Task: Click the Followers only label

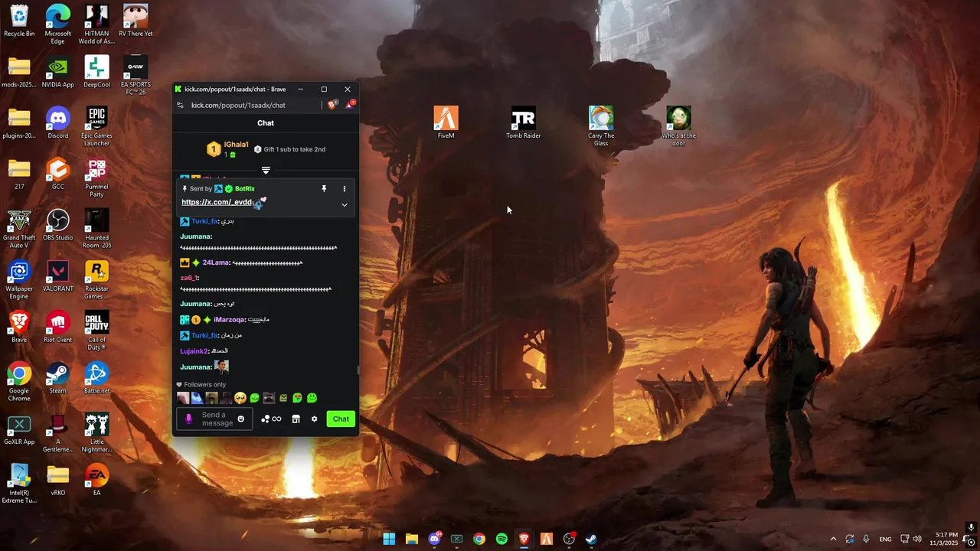Action: tap(205, 385)
